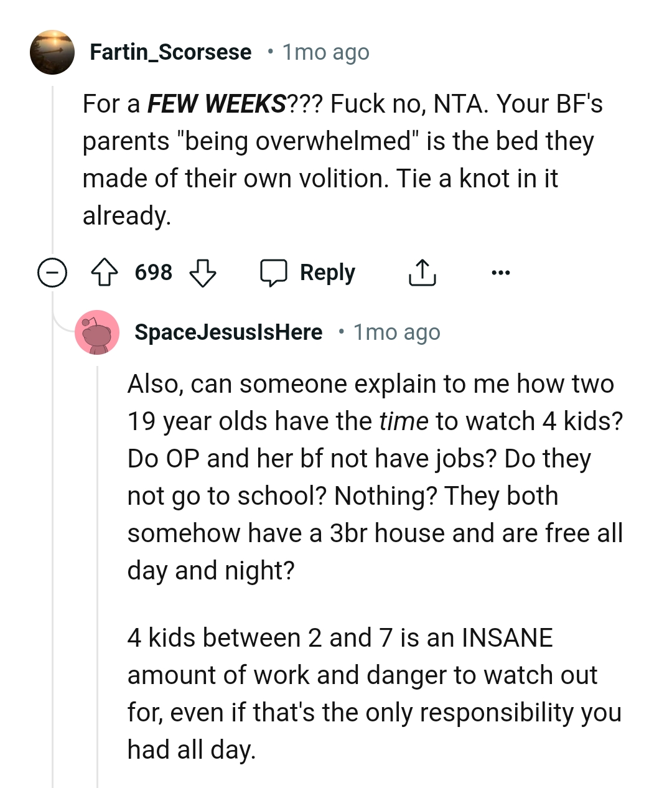Click the 698 vote count
Viewport: 672px width, 788px height.
(x=153, y=273)
